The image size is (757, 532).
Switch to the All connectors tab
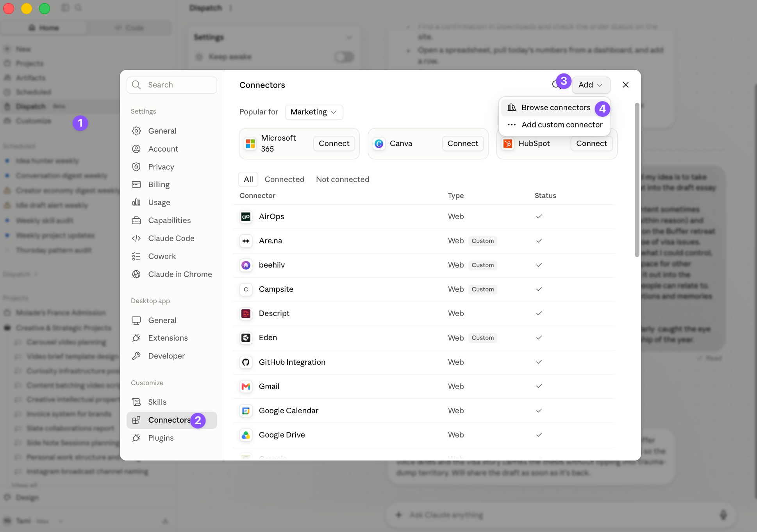(x=248, y=179)
